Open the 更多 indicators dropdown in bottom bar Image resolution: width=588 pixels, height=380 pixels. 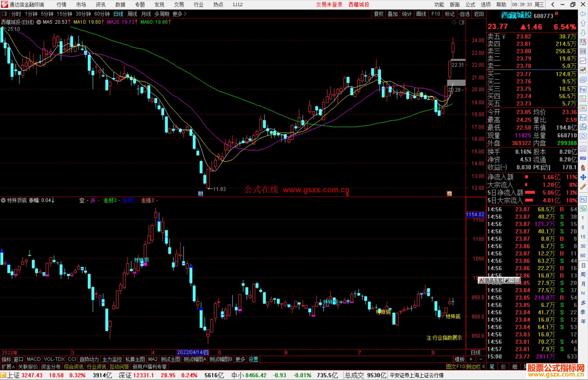point(240,359)
